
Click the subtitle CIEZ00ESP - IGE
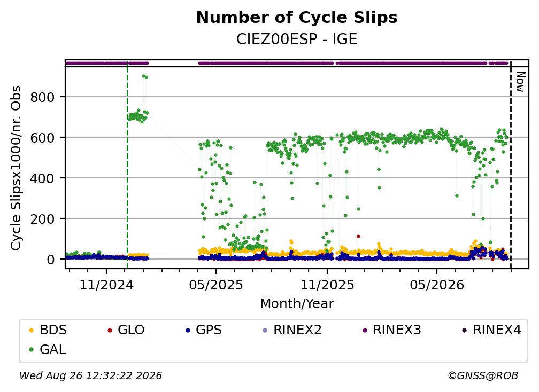click(x=297, y=39)
